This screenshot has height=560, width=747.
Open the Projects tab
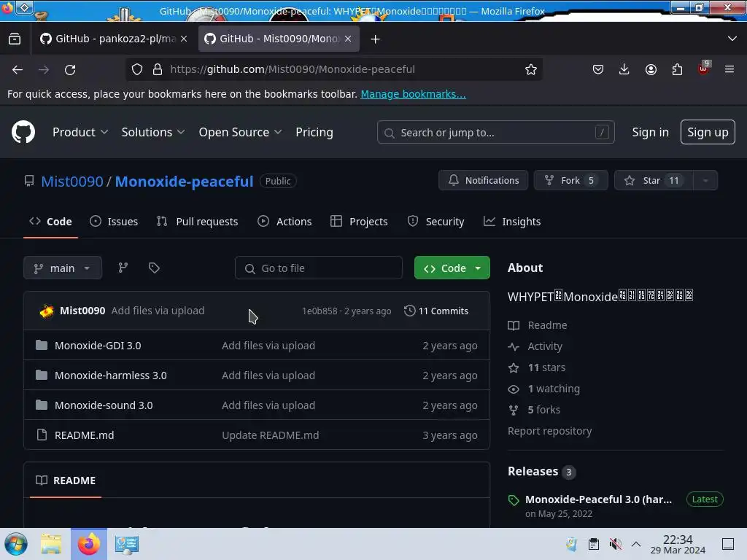[x=359, y=222]
